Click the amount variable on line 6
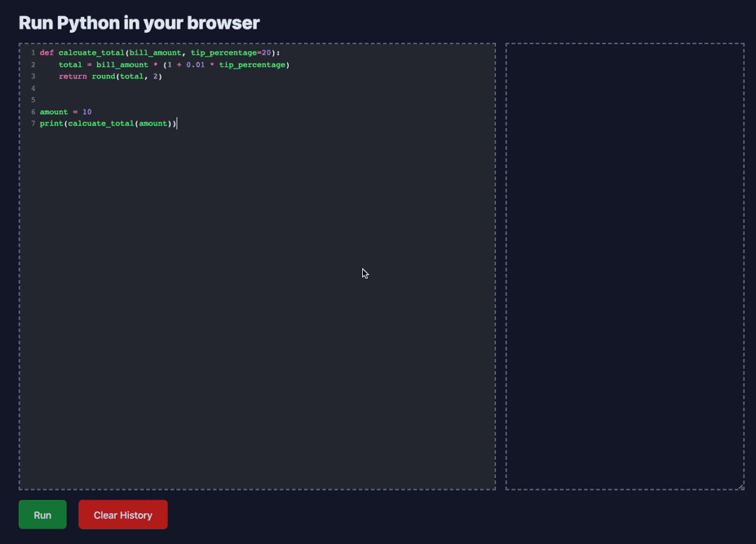This screenshot has width=756, height=544. point(53,111)
